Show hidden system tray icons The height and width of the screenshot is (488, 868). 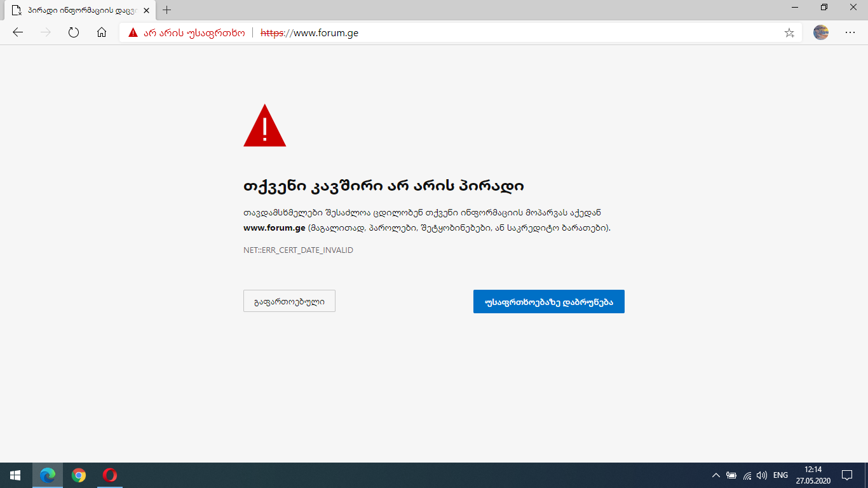pyautogui.click(x=715, y=475)
